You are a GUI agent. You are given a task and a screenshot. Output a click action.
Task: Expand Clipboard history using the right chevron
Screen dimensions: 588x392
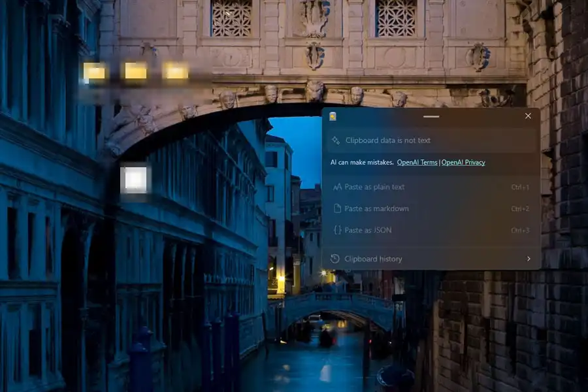pyautogui.click(x=529, y=259)
